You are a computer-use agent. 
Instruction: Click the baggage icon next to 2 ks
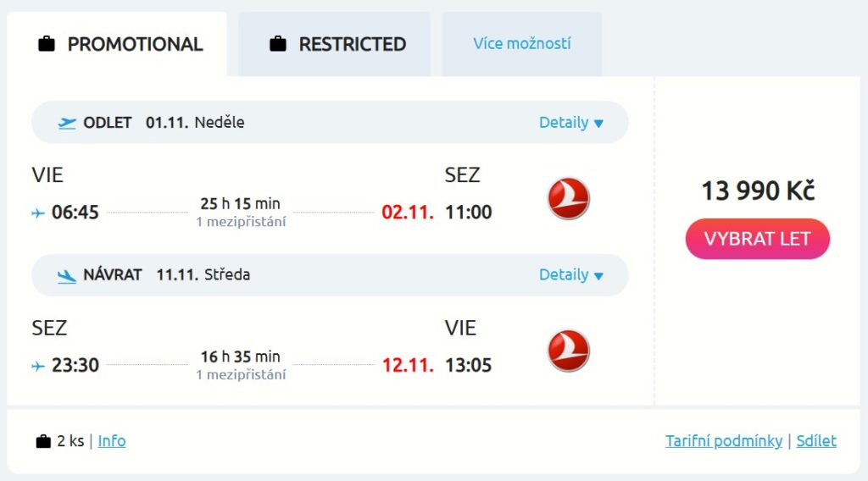coord(43,441)
